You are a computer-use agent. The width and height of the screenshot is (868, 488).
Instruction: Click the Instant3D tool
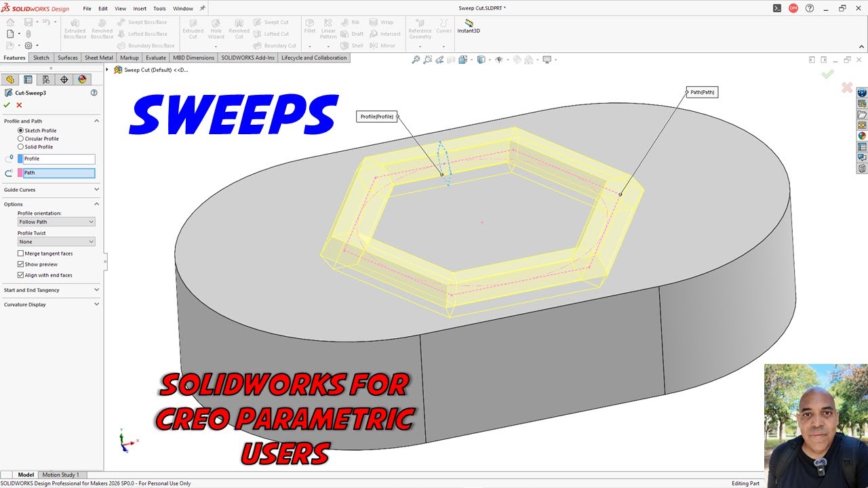point(468,26)
